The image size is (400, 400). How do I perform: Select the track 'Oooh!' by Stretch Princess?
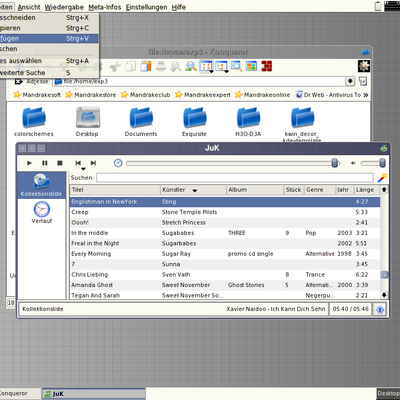tap(225, 222)
